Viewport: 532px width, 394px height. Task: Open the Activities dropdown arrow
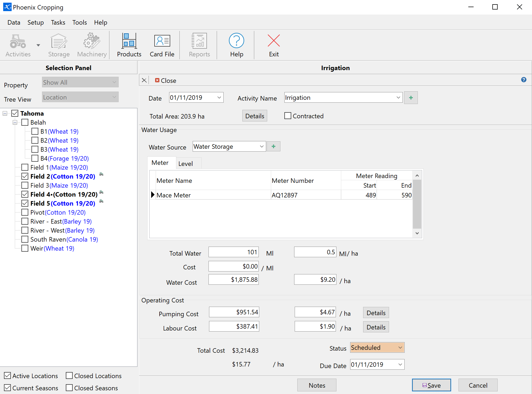point(38,45)
